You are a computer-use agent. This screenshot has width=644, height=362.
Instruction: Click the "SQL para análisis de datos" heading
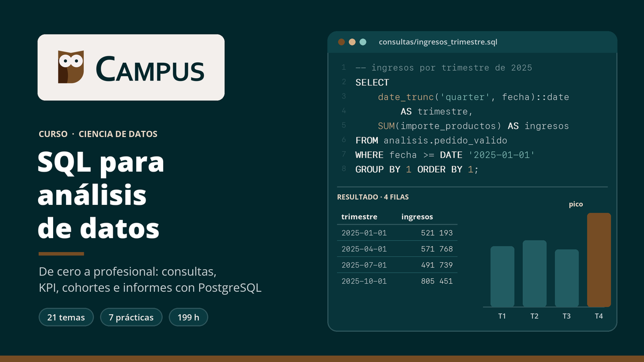point(101,196)
